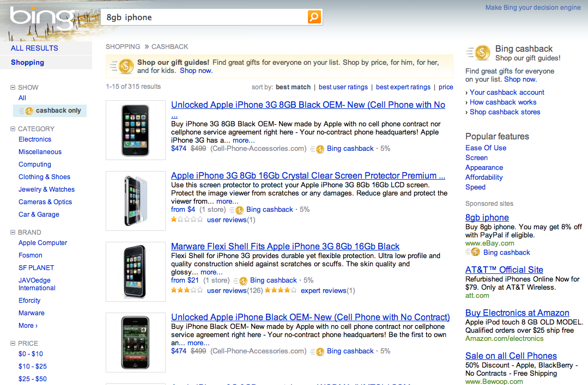Click cashback coin icon beside the $474 first listing
The image size is (588, 385).
[x=319, y=149]
